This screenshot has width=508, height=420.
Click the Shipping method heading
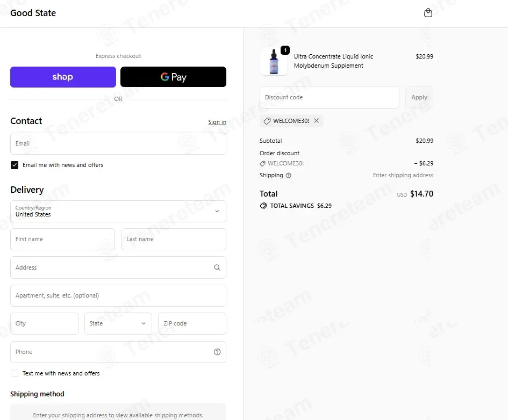[37, 394]
